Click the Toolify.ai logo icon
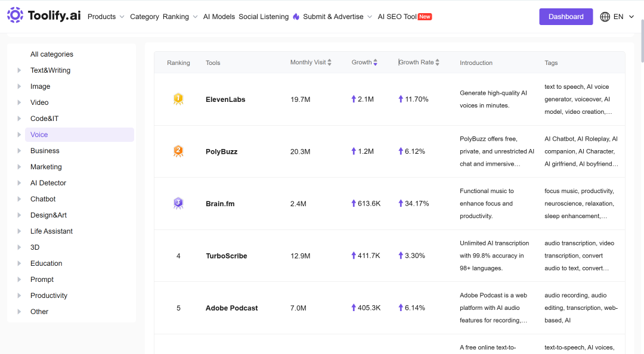This screenshot has width=644, height=354. coord(15,15)
